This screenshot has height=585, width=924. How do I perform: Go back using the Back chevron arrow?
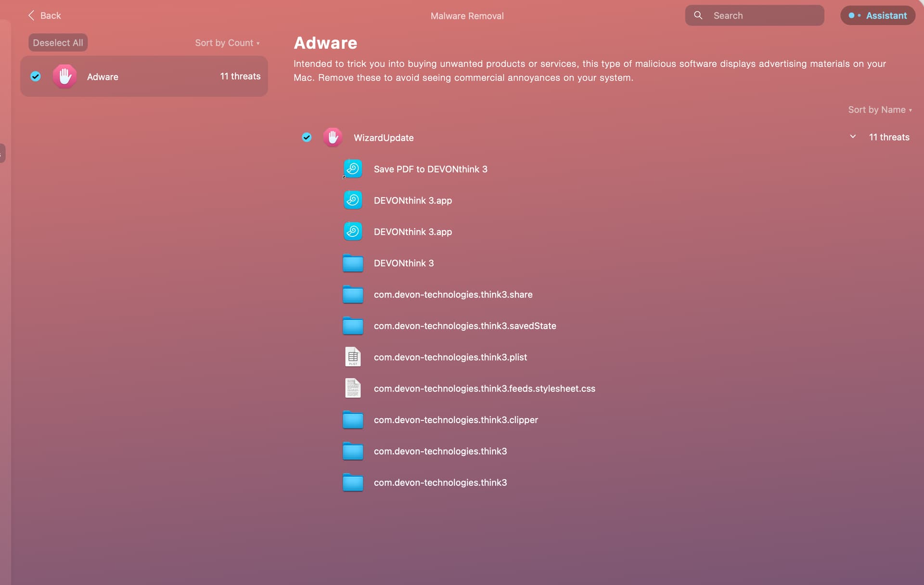pos(31,15)
